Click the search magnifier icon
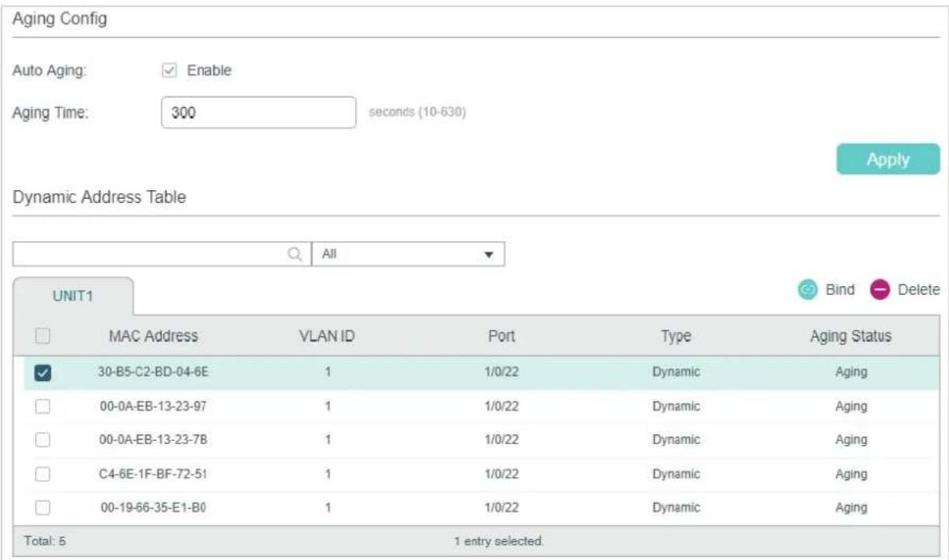Image resolution: width=949 pixels, height=560 pixels. pyautogui.click(x=295, y=254)
